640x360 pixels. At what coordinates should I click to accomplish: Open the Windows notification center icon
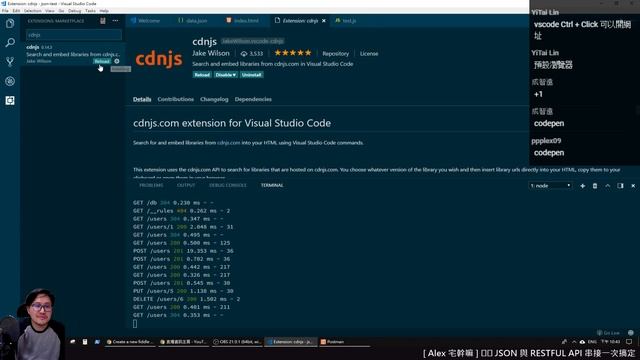click(629, 342)
